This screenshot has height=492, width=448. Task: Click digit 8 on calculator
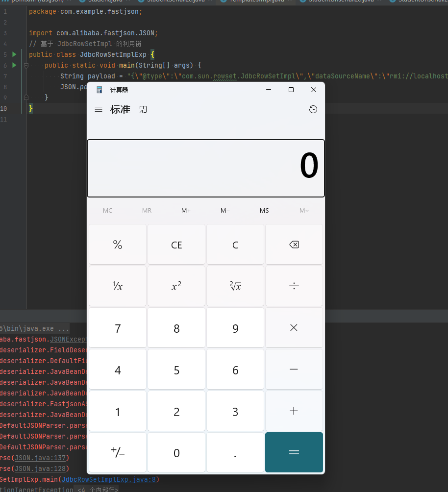pyautogui.click(x=176, y=327)
